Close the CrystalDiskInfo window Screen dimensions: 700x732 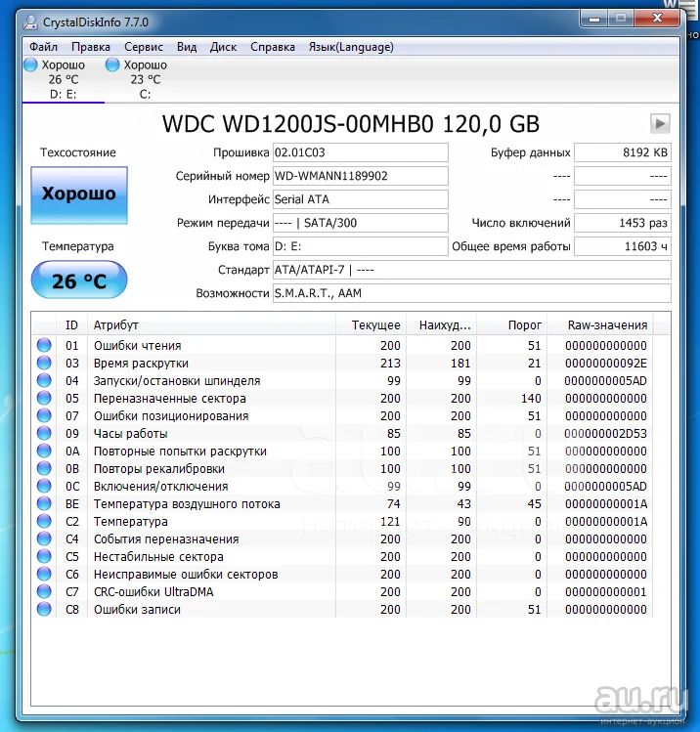657,19
